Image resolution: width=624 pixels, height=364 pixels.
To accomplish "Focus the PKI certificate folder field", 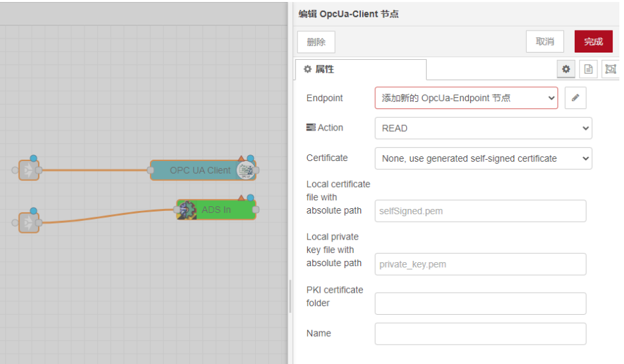I will click(480, 303).
